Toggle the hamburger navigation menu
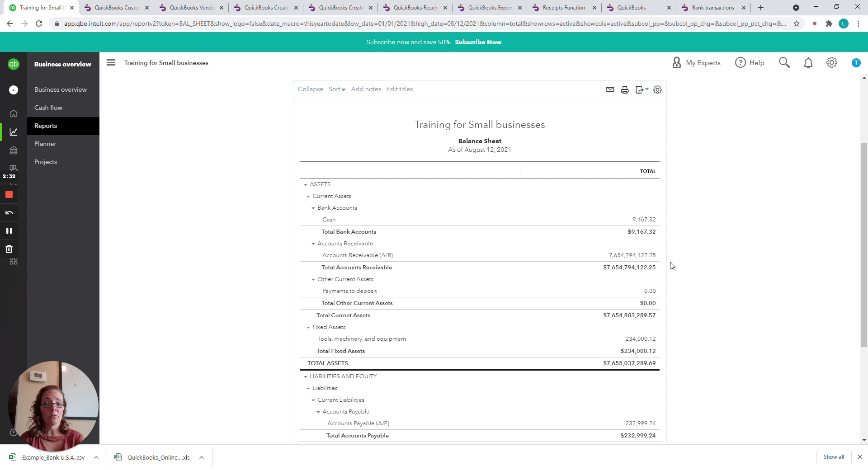The width and height of the screenshot is (868, 470). [111, 63]
